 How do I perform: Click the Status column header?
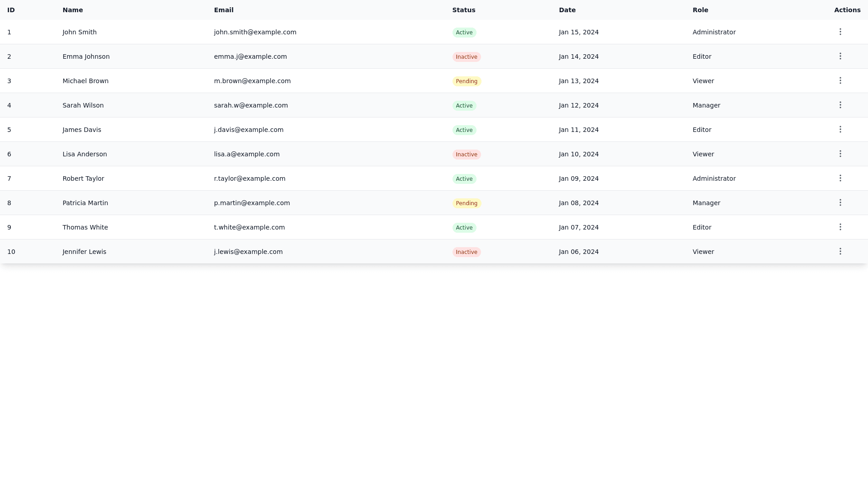click(x=463, y=10)
